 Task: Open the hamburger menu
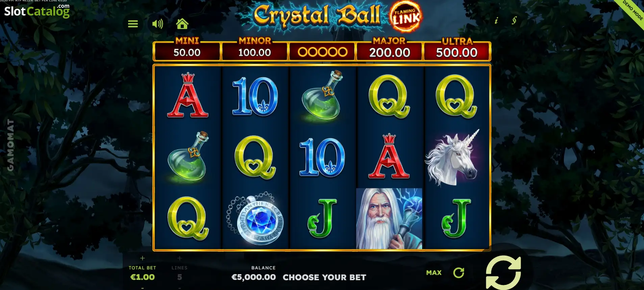[x=133, y=24]
